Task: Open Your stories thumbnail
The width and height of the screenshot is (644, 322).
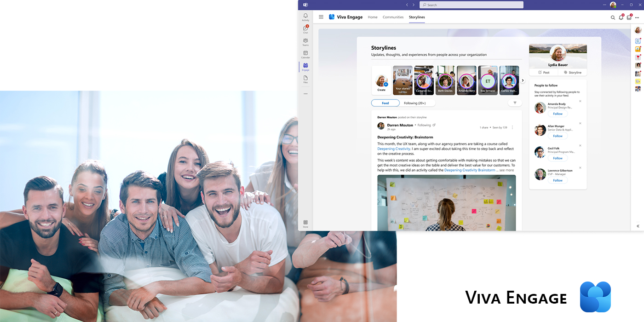Action: pos(402,80)
